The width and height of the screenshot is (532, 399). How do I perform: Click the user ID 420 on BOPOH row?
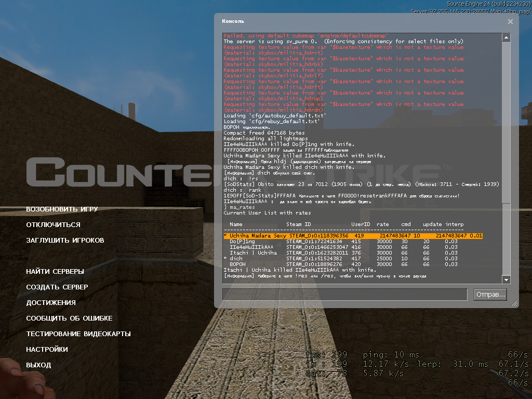356,264
